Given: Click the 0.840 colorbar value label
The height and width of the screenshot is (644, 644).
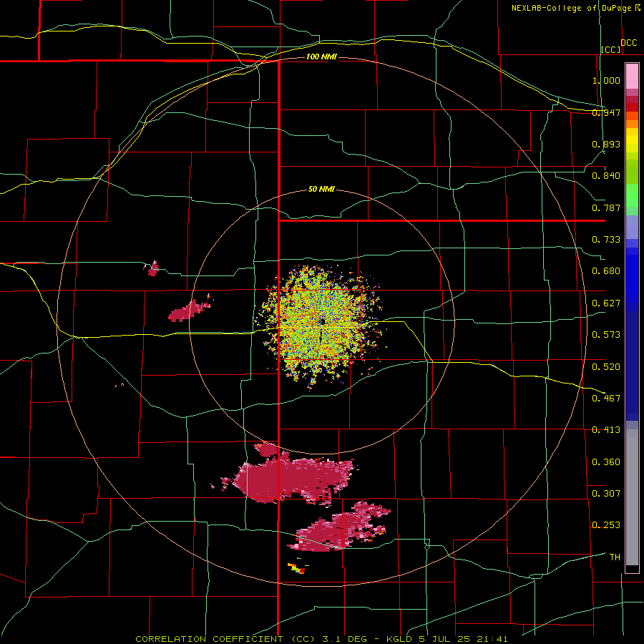Looking at the screenshot, I should click(606, 176).
